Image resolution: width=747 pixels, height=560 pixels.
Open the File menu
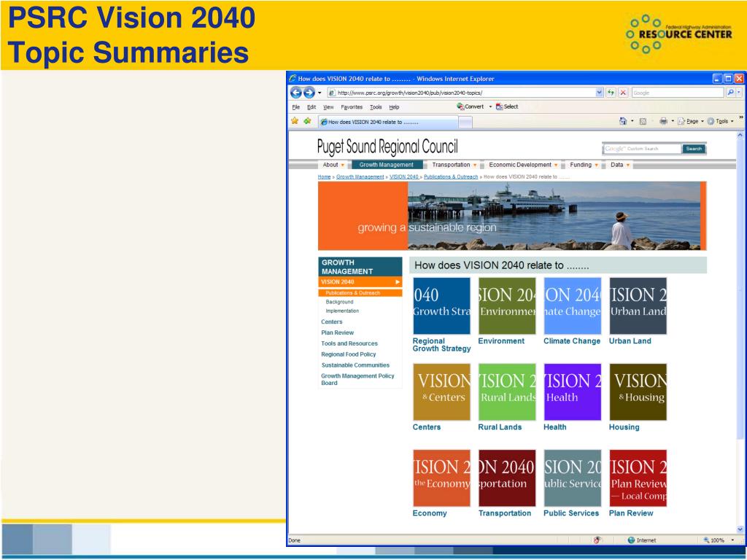296,107
